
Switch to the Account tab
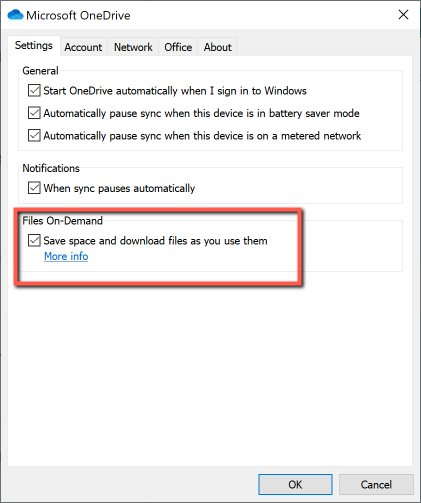point(83,47)
